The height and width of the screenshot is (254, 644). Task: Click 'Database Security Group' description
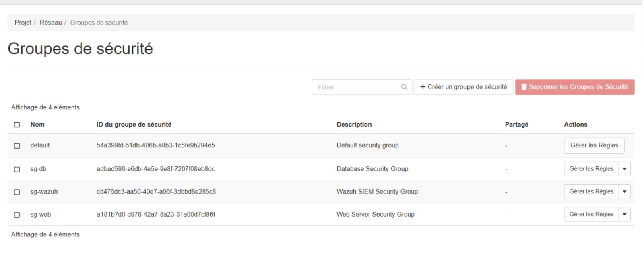click(372, 169)
